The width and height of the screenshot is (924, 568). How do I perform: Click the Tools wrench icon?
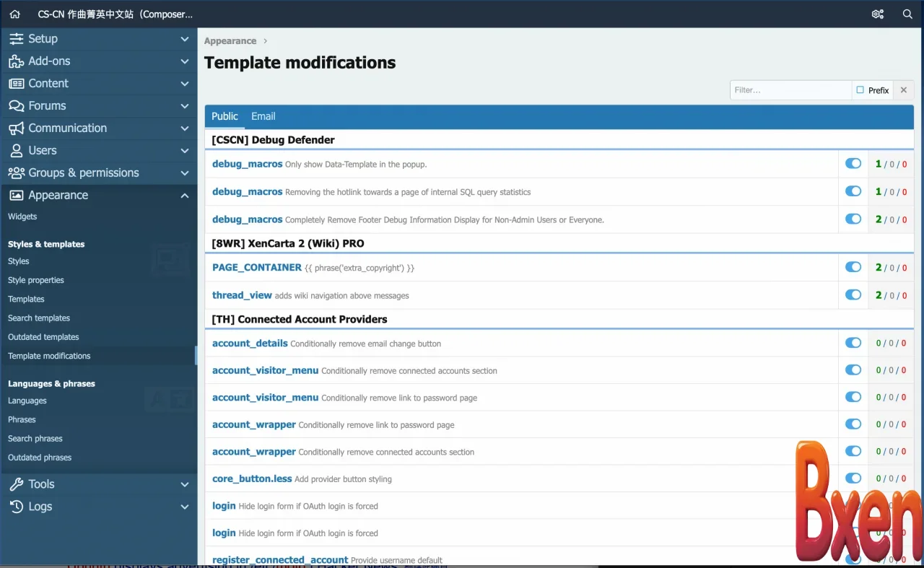pos(16,484)
